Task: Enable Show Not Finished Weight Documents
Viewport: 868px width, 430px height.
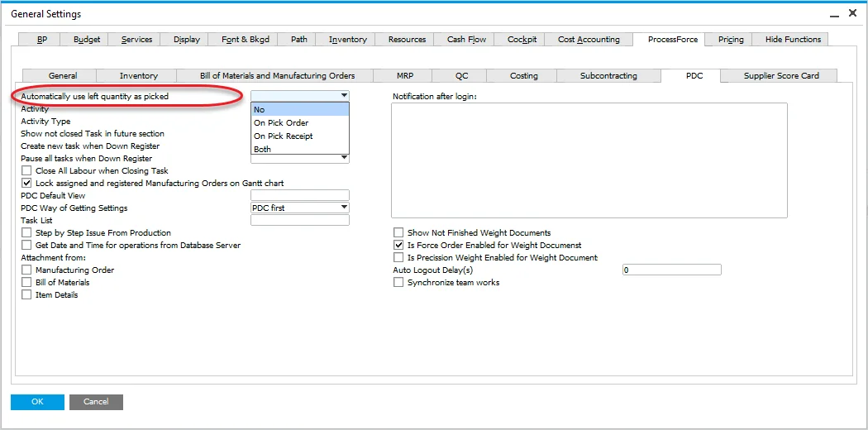Action: click(399, 233)
